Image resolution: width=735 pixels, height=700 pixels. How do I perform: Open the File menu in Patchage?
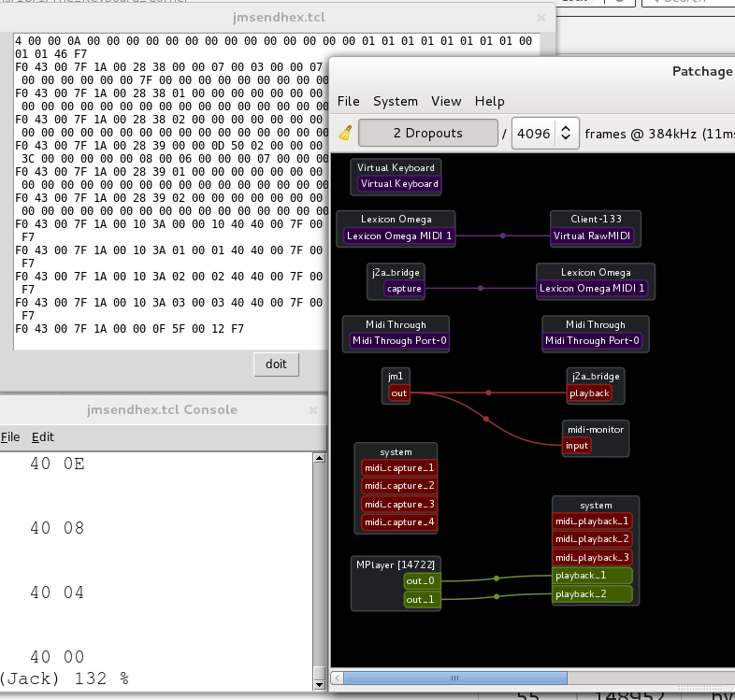[x=348, y=101]
